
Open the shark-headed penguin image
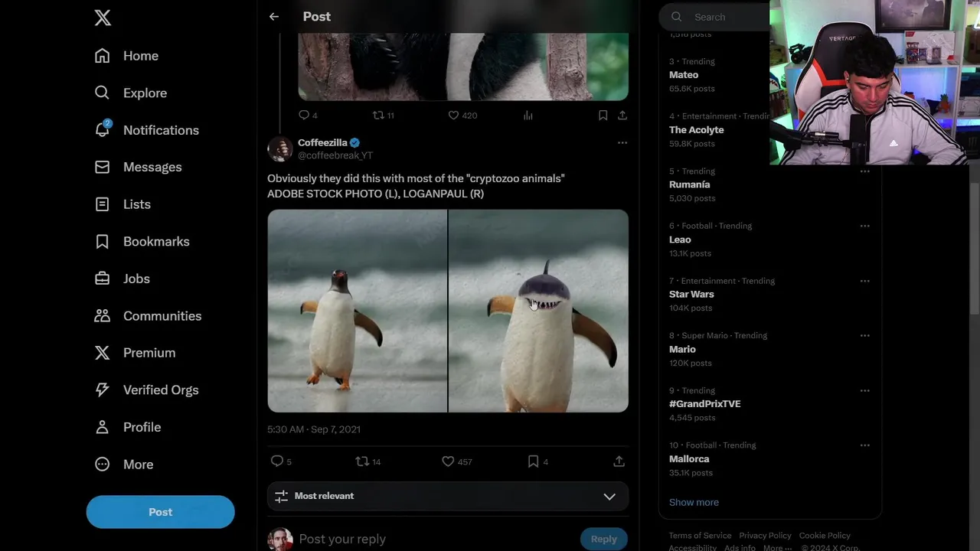point(538,311)
